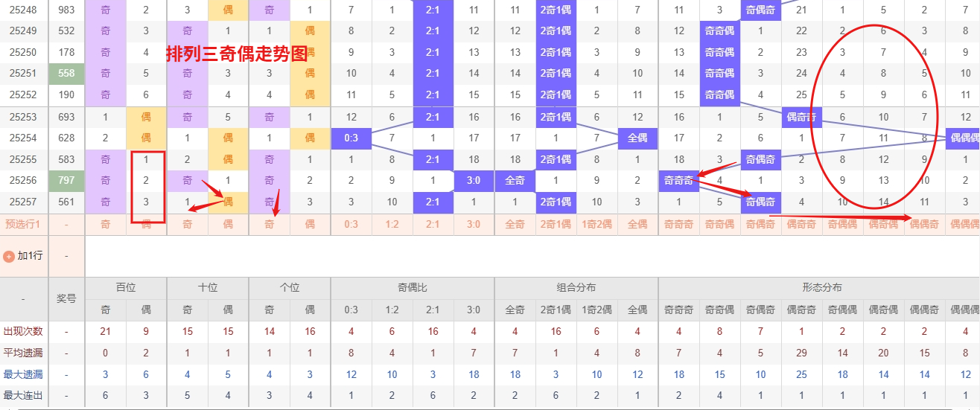Choose 2奇1偶 in the 预选行1 row
The width and height of the screenshot is (980, 410).
[556, 223]
